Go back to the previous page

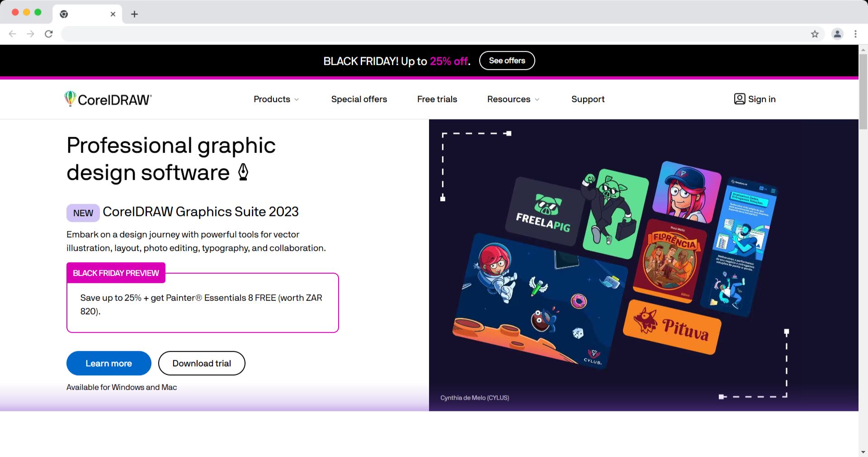point(13,34)
